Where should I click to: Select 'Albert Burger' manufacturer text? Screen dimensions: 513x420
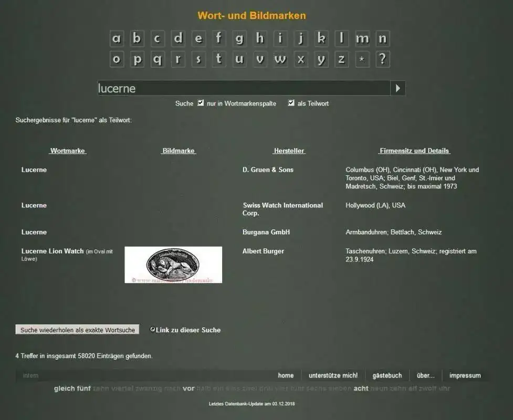coord(263,251)
